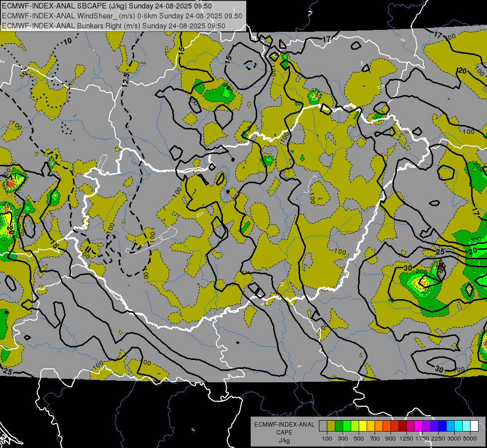
Task: Click the legend value '3000'
Action: click(454, 439)
